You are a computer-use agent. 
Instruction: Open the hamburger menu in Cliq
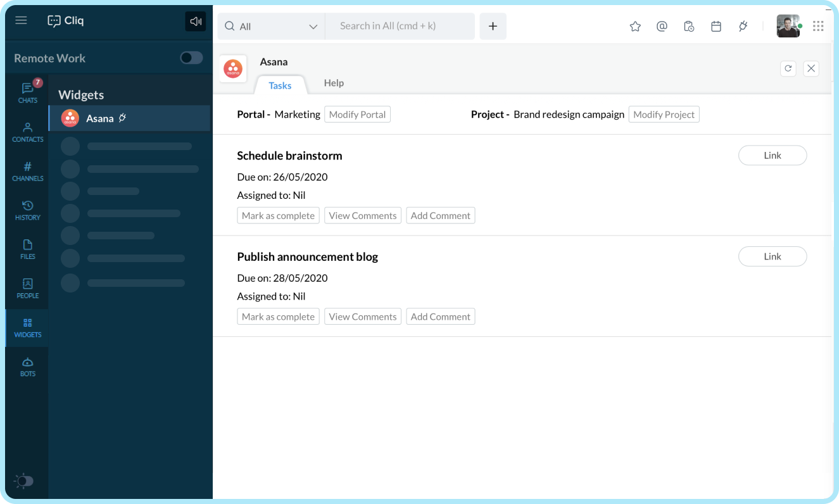tap(21, 20)
